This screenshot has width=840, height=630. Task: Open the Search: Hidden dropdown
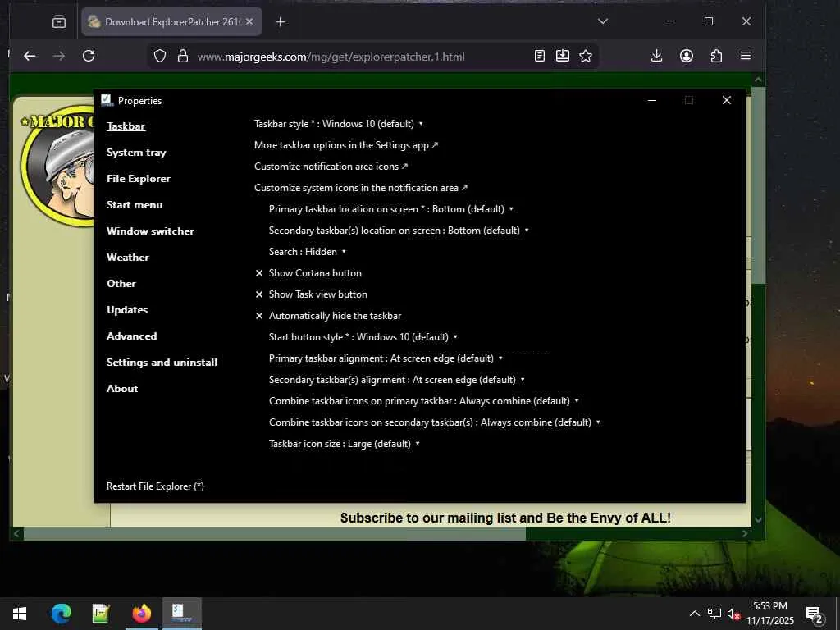pos(308,252)
